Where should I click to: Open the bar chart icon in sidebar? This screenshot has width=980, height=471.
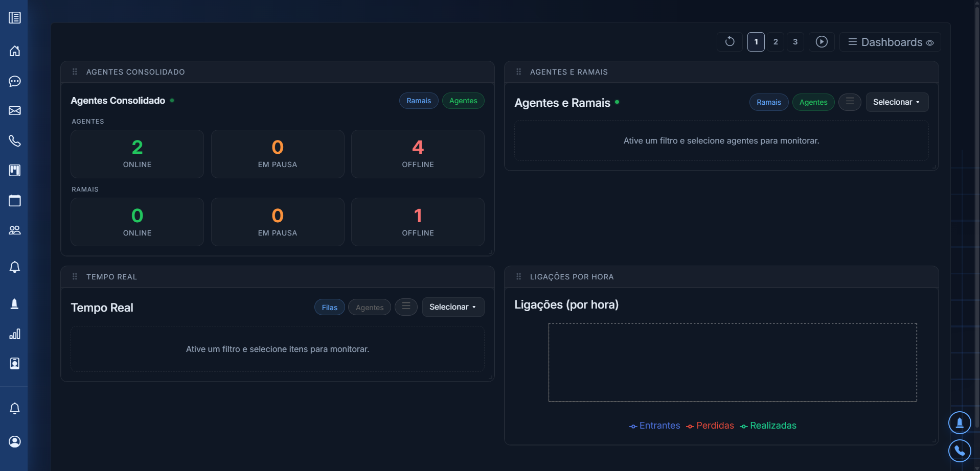click(x=15, y=334)
